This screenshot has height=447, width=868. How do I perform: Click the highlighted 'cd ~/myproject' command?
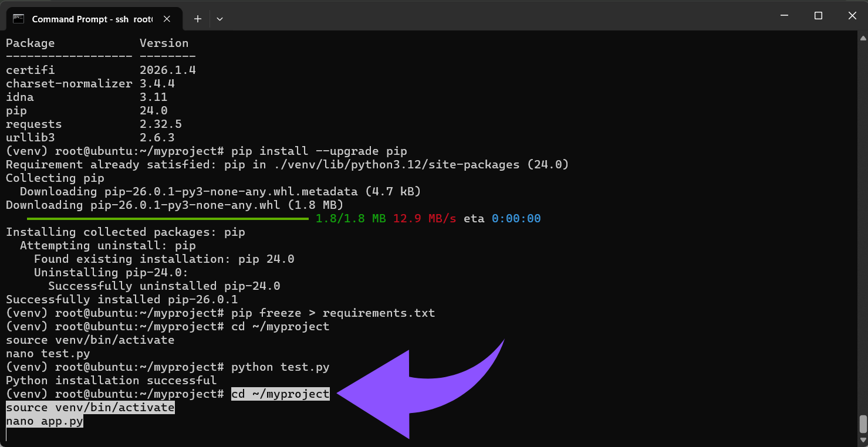280,394
